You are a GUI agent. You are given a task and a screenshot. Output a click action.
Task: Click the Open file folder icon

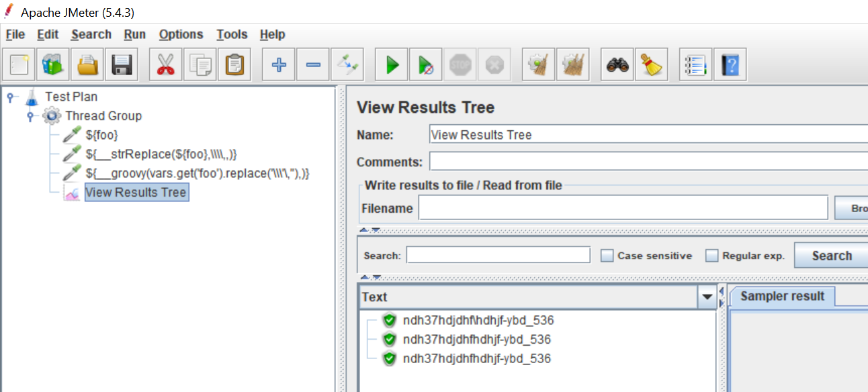tap(87, 65)
